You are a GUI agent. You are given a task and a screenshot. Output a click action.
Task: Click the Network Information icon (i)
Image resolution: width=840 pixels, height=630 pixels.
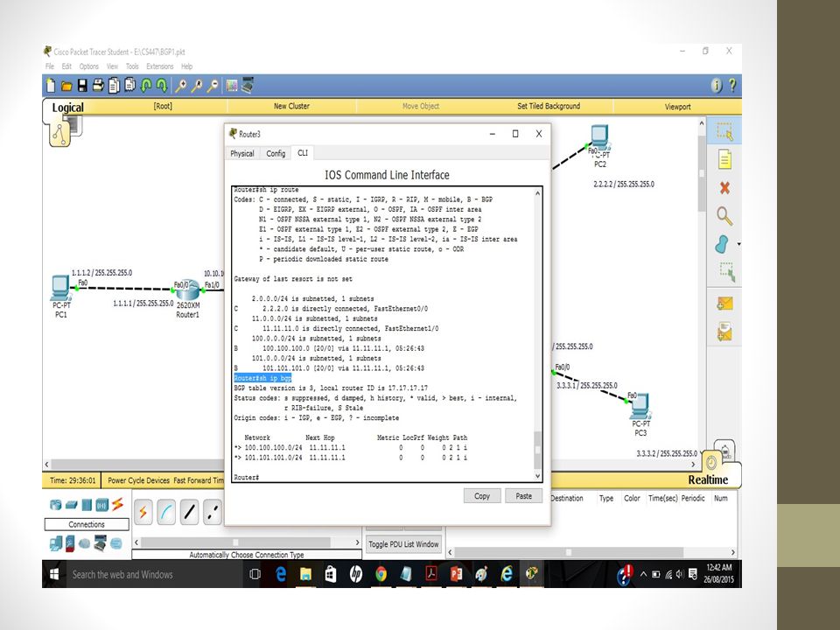coord(717,86)
